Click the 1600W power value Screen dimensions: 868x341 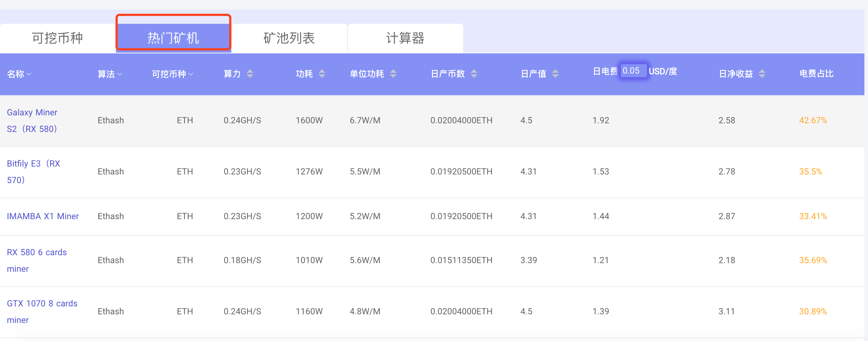click(309, 120)
